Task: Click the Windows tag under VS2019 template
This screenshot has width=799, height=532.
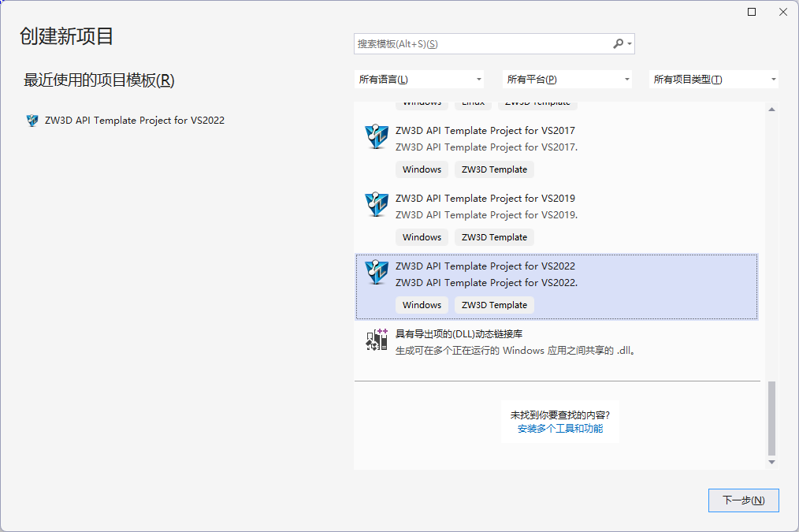Action: click(422, 237)
